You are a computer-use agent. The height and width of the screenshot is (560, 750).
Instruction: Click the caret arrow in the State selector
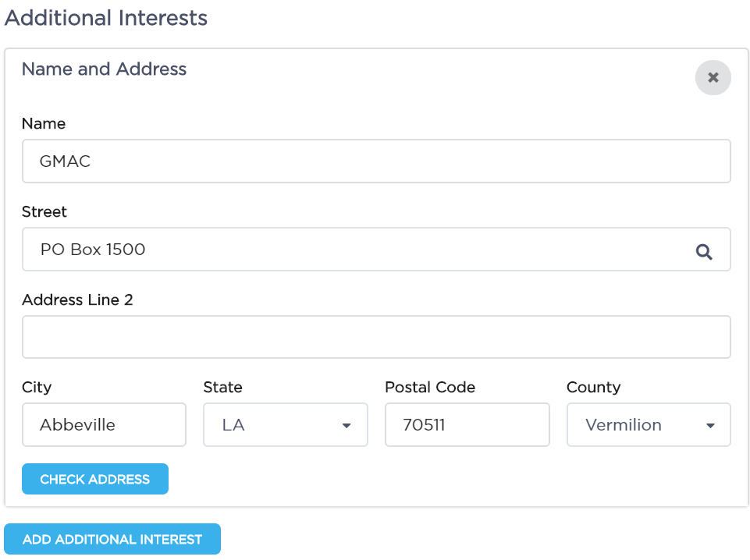pos(347,426)
